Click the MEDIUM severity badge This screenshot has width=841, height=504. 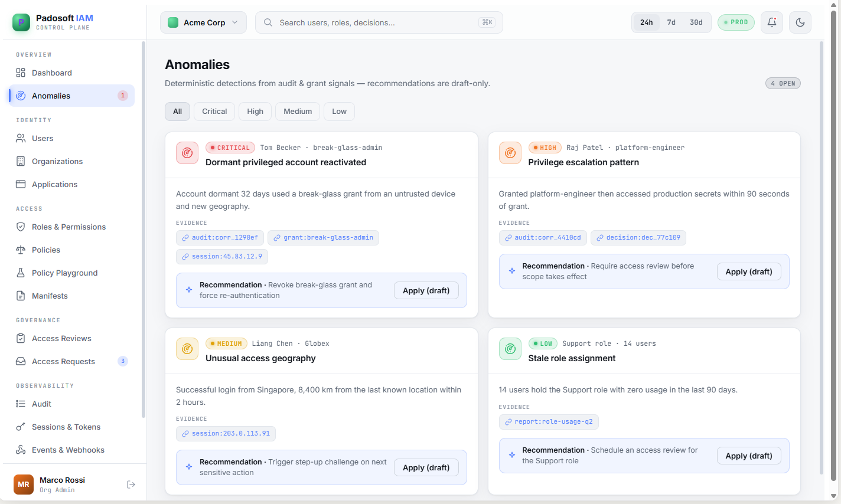tap(226, 343)
